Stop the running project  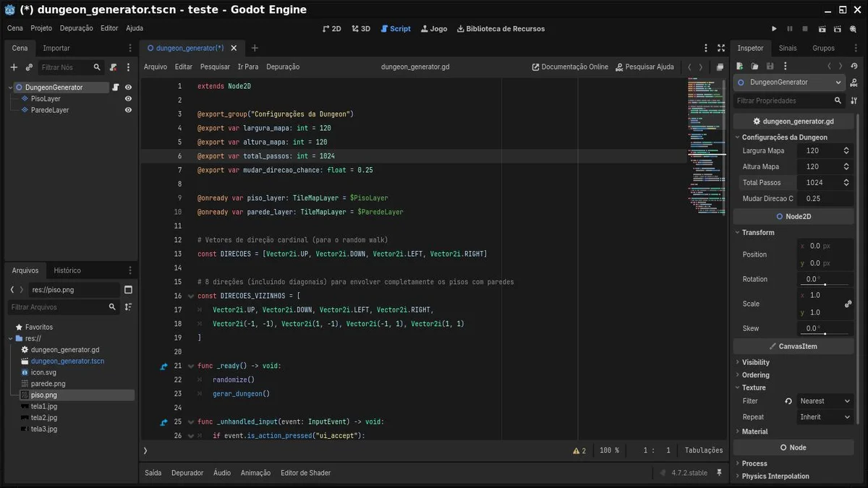point(806,29)
